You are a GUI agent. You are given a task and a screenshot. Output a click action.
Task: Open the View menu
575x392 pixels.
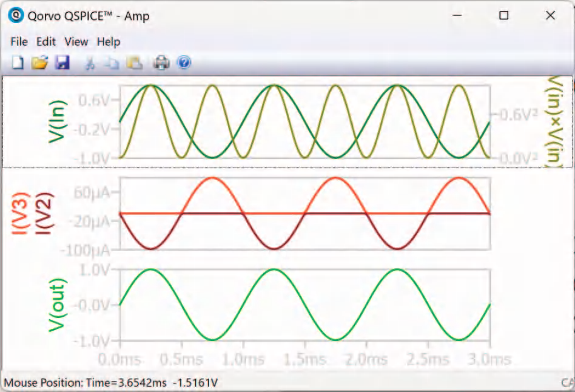(76, 42)
